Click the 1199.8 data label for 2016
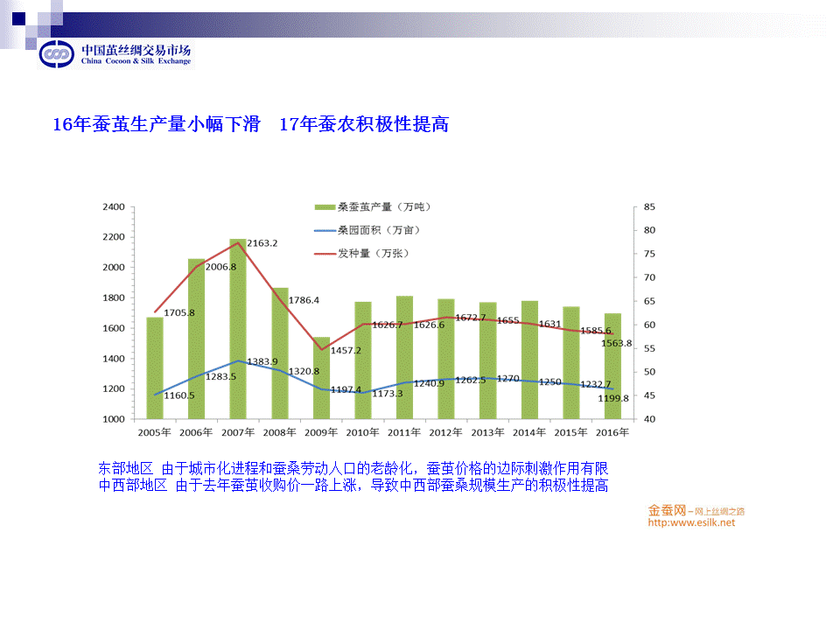 click(613, 398)
